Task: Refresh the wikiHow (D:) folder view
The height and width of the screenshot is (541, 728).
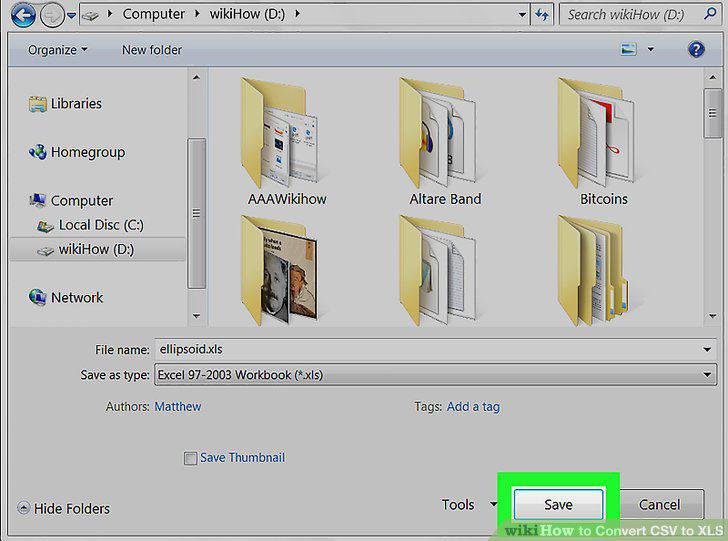Action: [x=542, y=15]
